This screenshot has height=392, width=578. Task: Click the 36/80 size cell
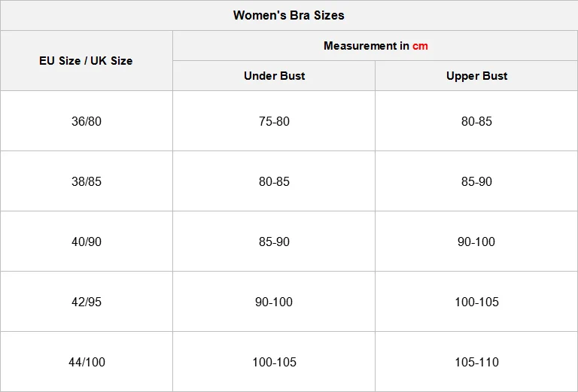pos(87,121)
